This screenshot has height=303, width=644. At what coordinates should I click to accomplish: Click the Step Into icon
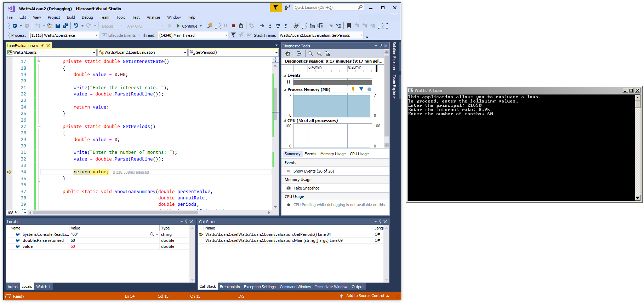coord(270,26)
